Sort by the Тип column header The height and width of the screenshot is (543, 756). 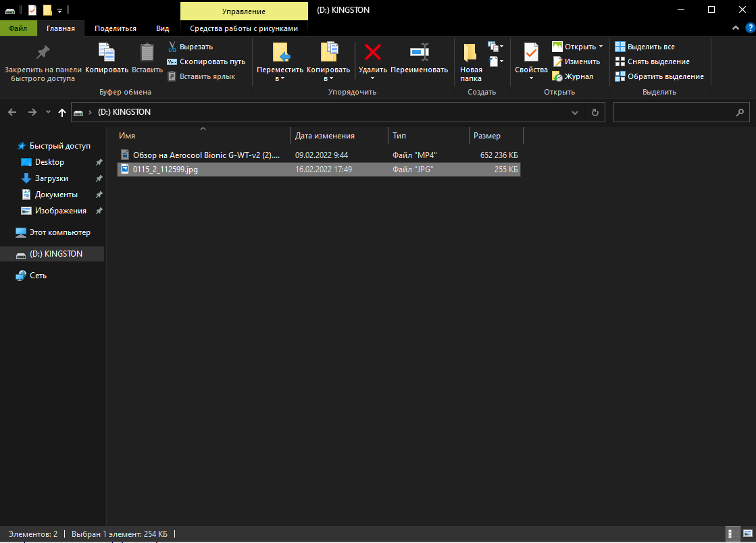[428, 135]
